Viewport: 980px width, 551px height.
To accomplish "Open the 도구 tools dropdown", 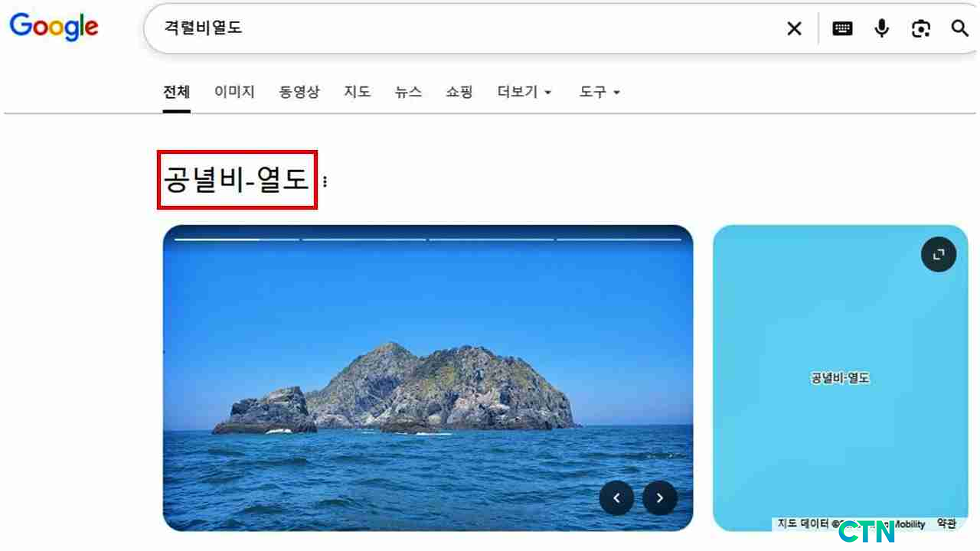I will pos(599,92).
